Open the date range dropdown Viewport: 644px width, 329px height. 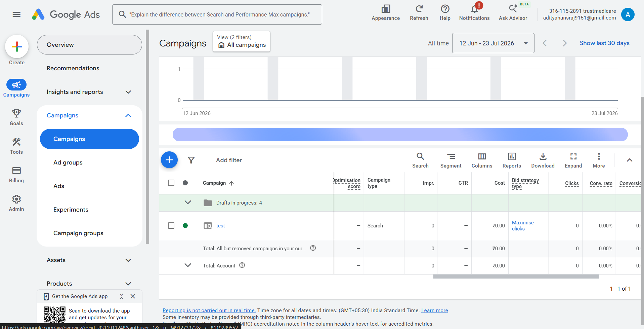(x=493, y=43)
